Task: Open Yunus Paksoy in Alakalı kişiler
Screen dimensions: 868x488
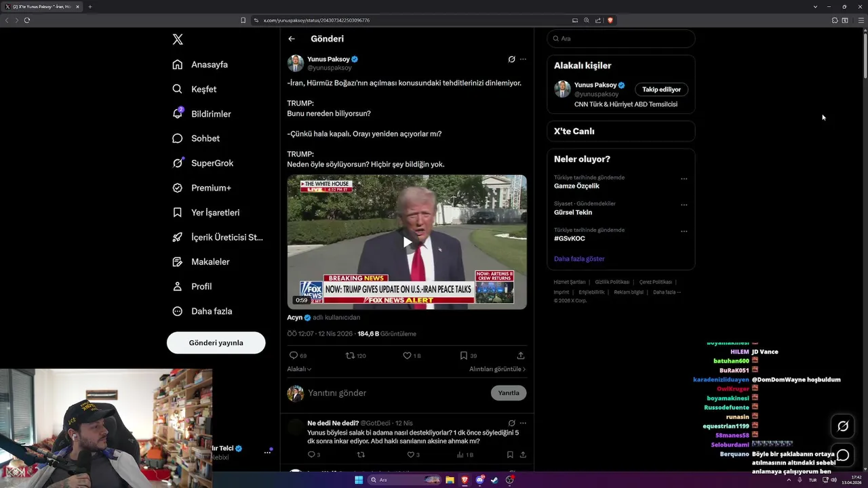Action: [595, 85]
